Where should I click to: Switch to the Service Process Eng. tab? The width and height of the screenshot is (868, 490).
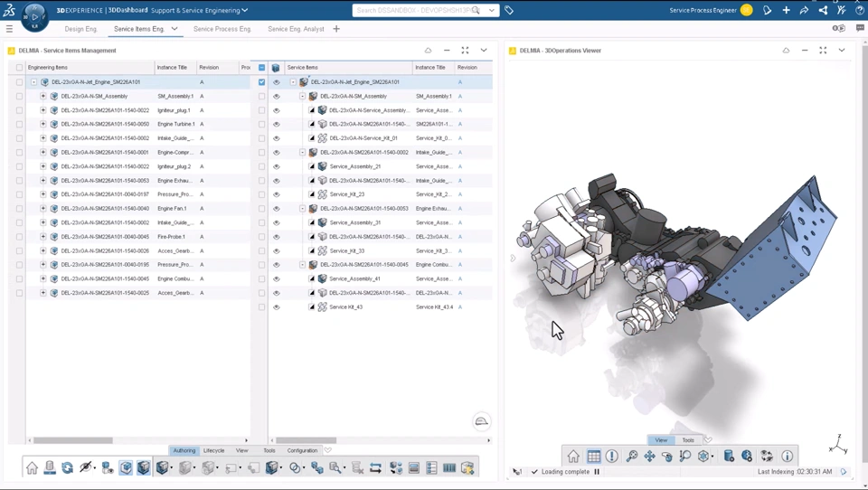222,29
